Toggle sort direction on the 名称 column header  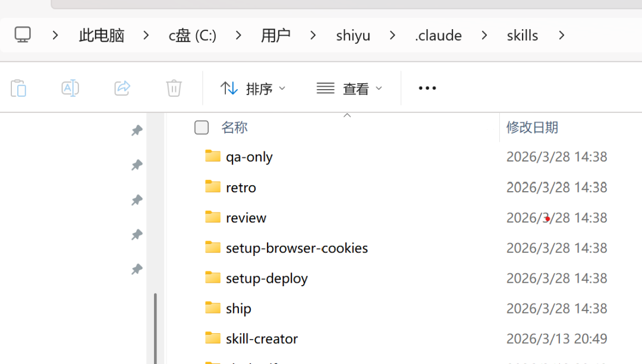(347, 115)
